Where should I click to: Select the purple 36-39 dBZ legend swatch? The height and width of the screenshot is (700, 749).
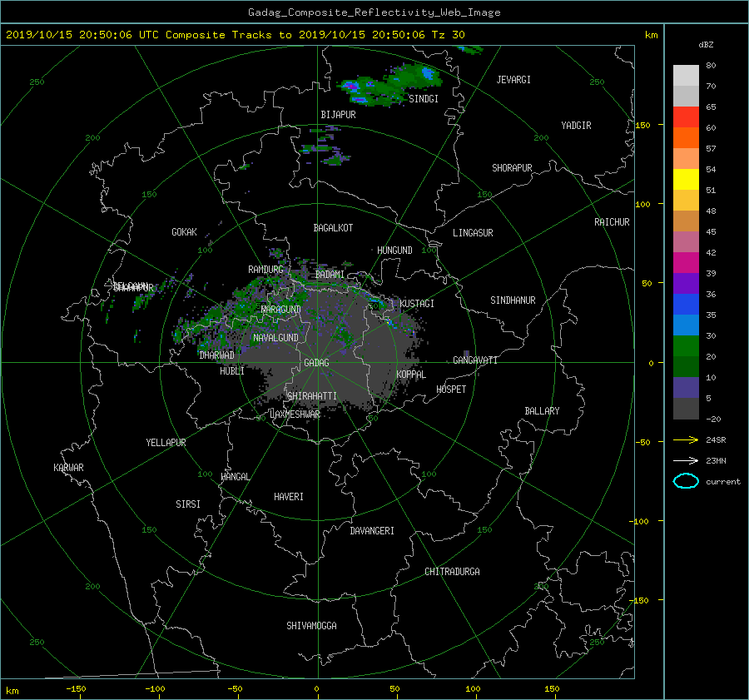pyautogui.click(x=686, y=283)
